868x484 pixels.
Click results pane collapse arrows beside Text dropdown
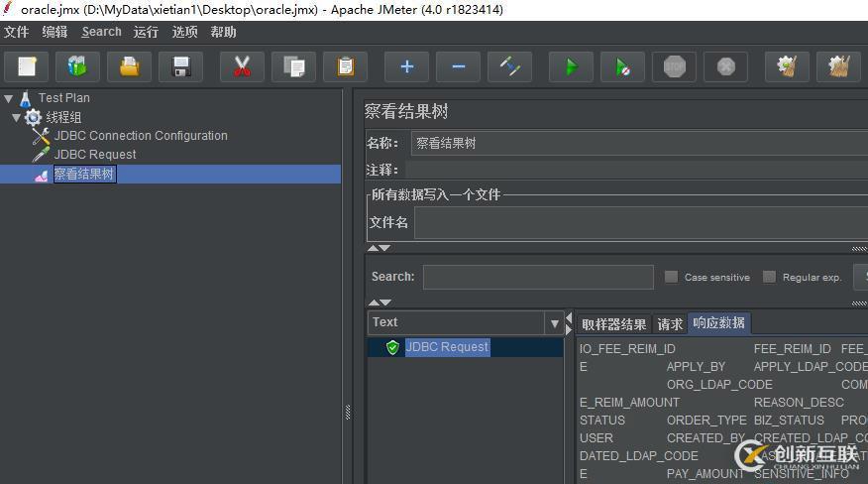tap(568, 323)
